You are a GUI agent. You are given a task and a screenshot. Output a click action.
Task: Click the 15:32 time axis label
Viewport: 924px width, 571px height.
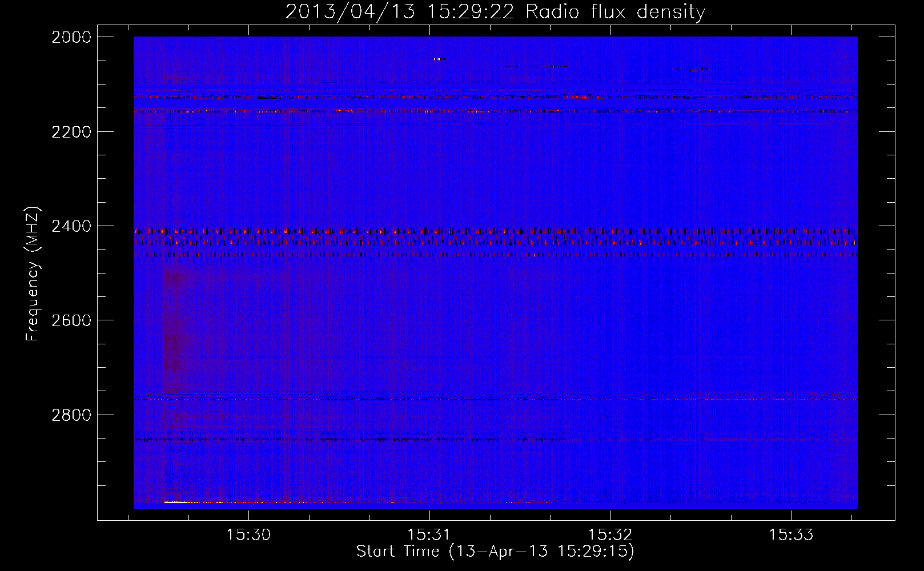tap(610, 535)
